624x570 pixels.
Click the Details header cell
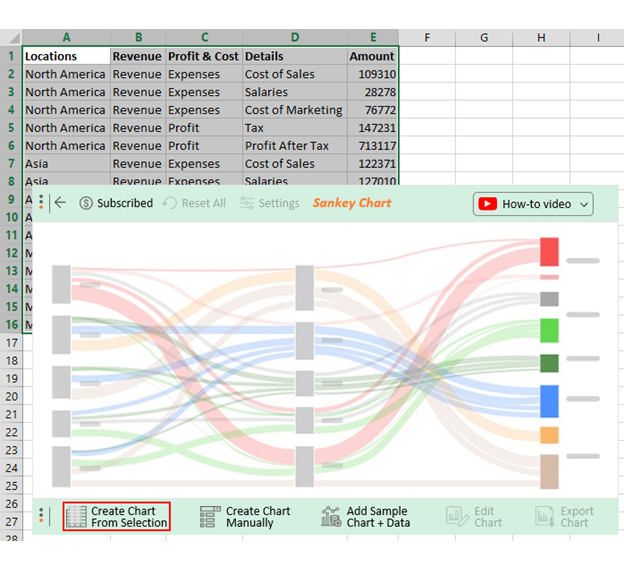(x=295, y=56)
